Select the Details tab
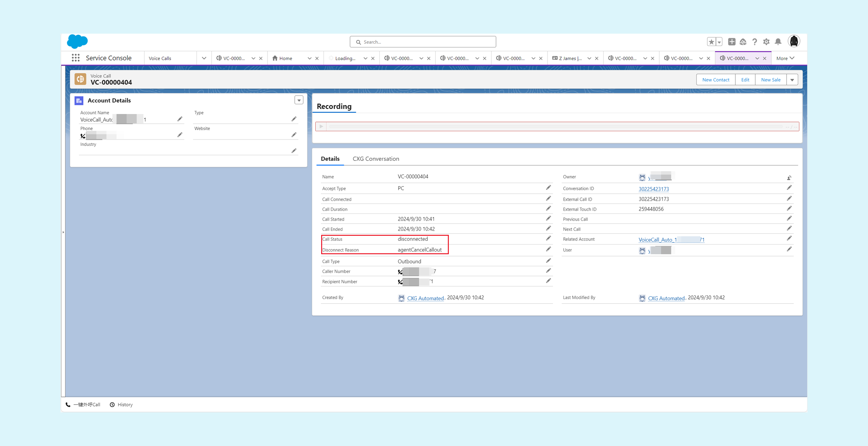 pos(330,159)
